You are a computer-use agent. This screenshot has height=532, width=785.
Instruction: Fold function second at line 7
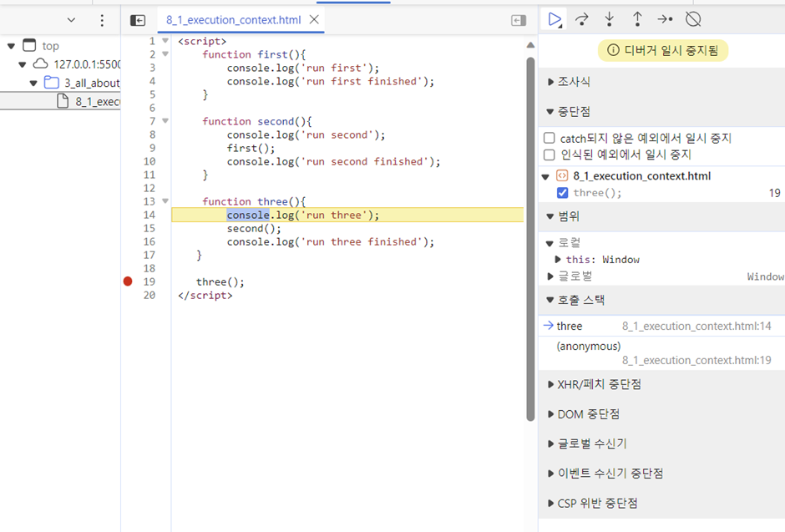pyautogui.click(x=165, y=120)
